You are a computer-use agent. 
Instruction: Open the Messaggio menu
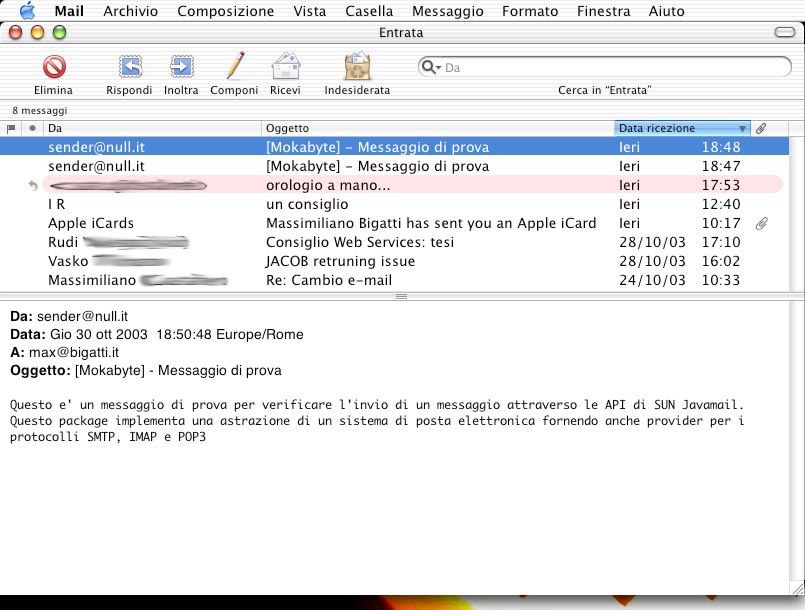click(448, 11)
